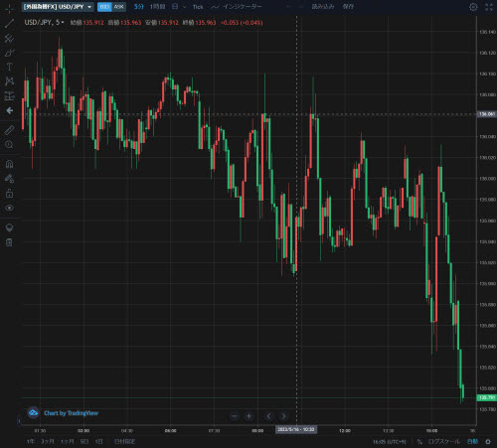This screenshot has width=497, height=448.
Task: Toggle lock all drawing tools
Action: pos(9,194)
